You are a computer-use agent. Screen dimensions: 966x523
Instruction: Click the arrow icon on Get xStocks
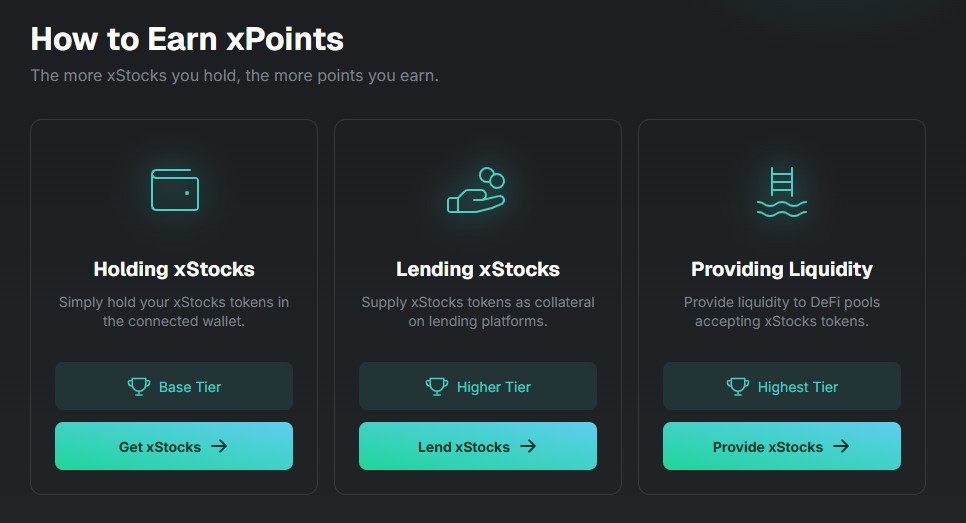coord(219,446)
